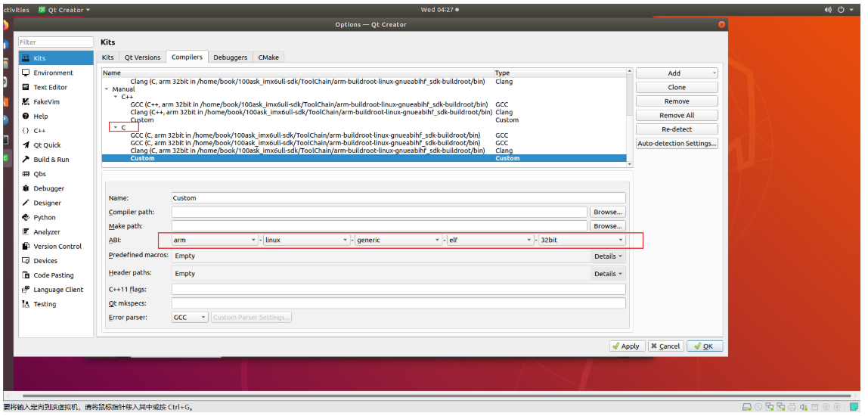Click Browse next to Compiler path
This screenshot has height=416, width=868.
pyautogui.click(x=607, y=213)
